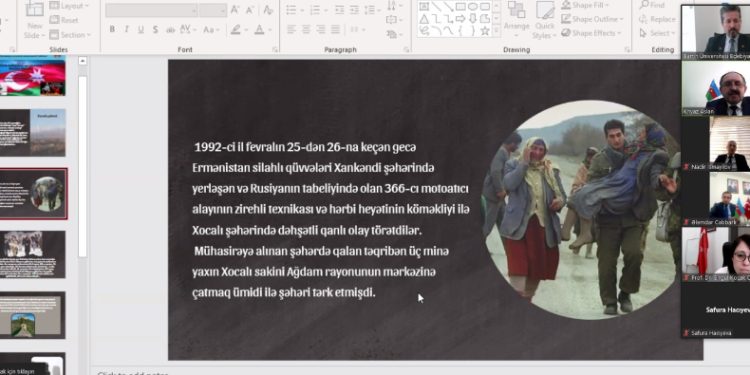Click Convert to SmartArt icon
750x375 pixels.
point(394,34)
